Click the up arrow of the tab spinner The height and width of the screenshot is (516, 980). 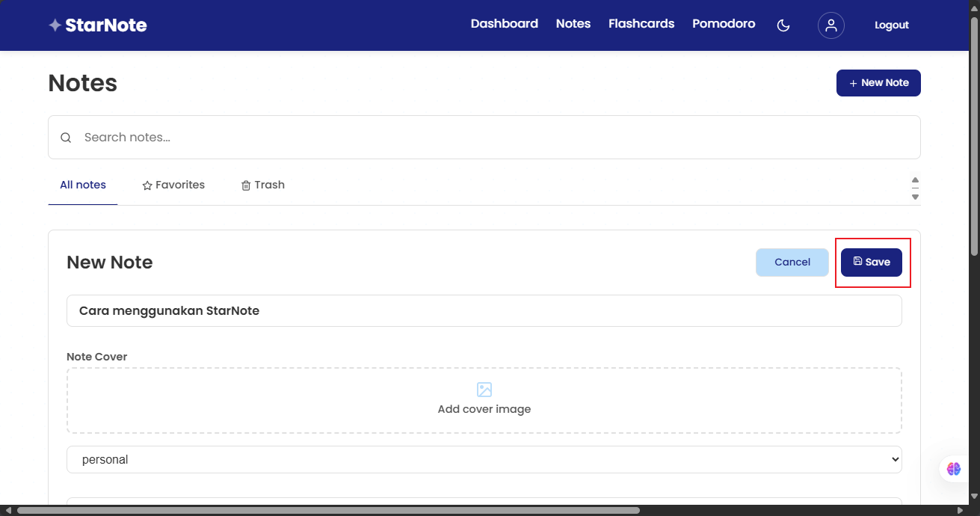tap(915, 179)
